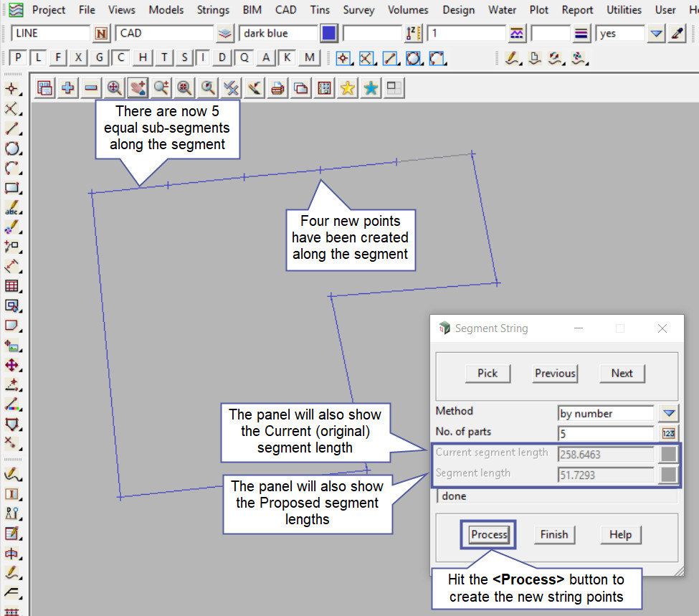The height and width of the screenshot is (616, 699).
Task: Toggle the M snap button
Action: (309, 58)
